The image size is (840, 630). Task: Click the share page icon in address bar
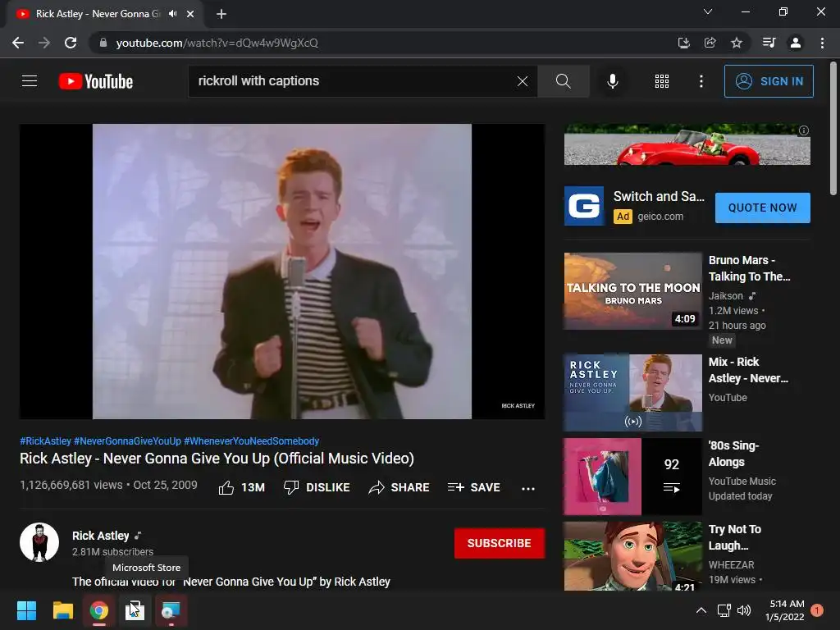(x=710, y=43)
